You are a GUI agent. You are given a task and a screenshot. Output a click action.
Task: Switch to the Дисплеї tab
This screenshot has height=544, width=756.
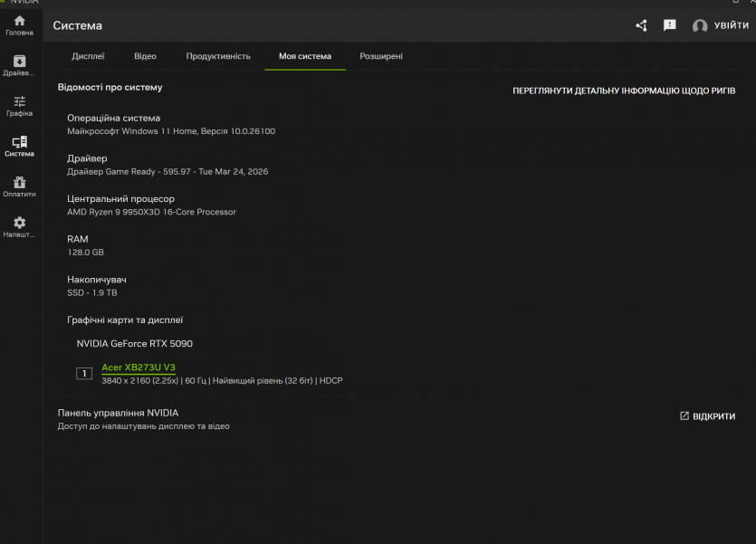(88, 56)
